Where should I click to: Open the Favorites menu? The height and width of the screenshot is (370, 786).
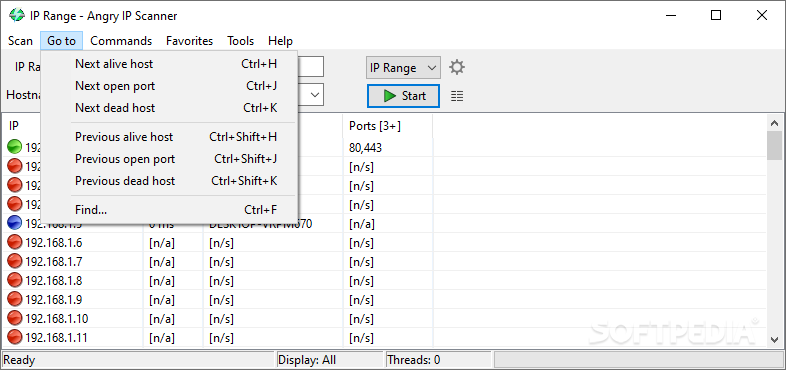point(189,41)
